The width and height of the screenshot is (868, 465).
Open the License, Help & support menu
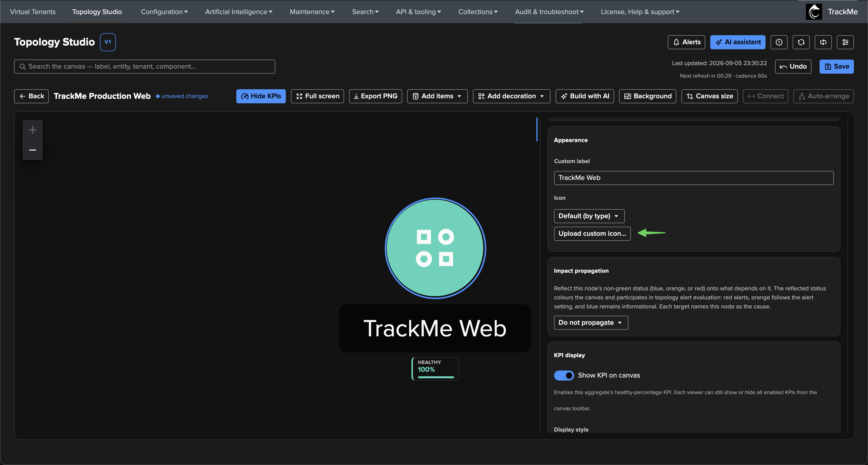(x=640, y=12)
